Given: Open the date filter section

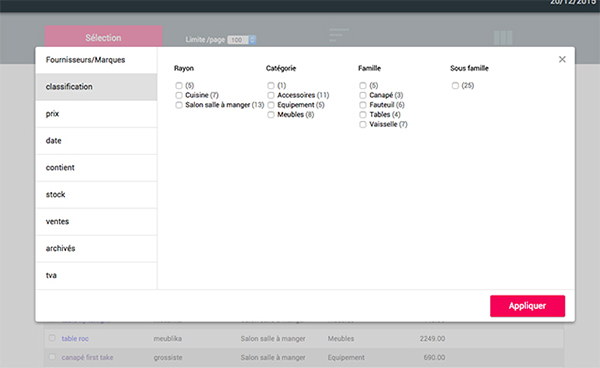Looking at the screenshot, I should pyautogui.click(x=96, y=141).
